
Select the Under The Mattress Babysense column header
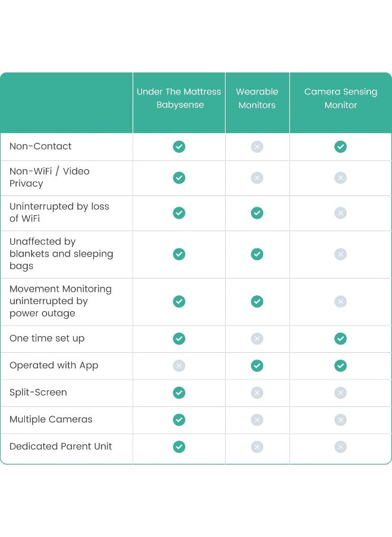pyautogui.click(x=179, y=98)
